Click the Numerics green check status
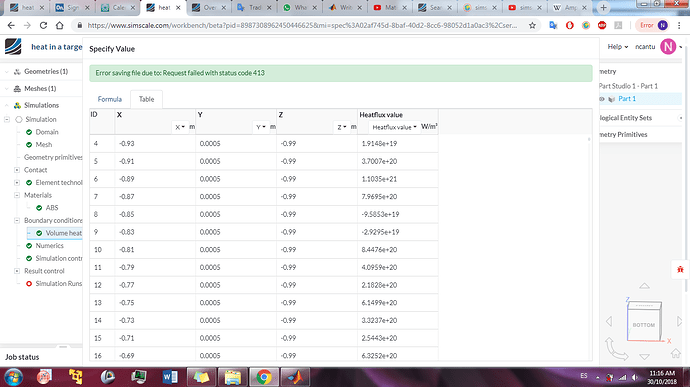690x387 pixels. pos(29,246)
